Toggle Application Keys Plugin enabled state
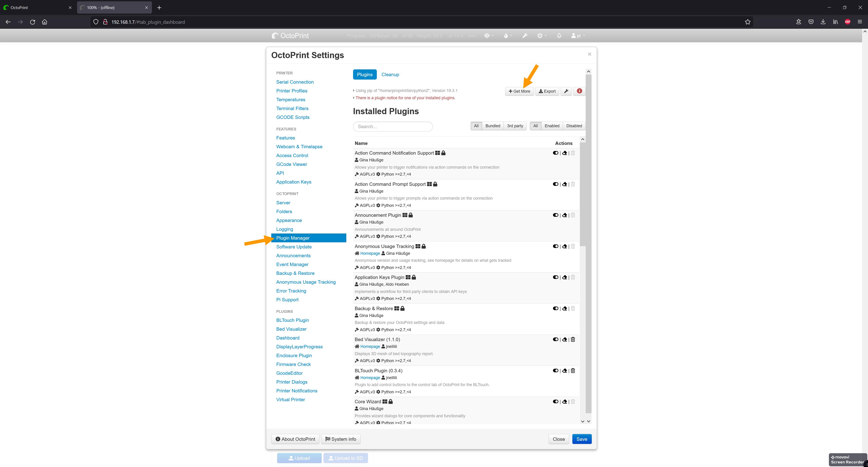This screenshot has height=467, width=868. 555,277
